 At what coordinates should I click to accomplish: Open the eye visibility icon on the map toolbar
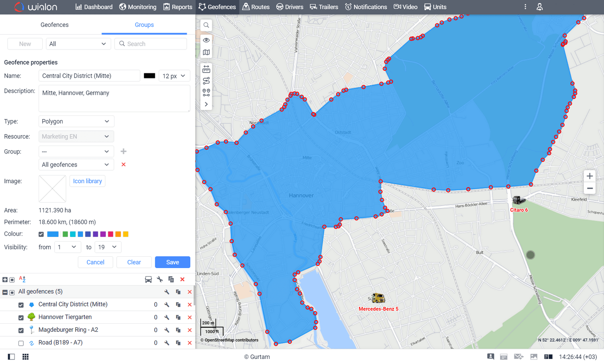[206, 39]
